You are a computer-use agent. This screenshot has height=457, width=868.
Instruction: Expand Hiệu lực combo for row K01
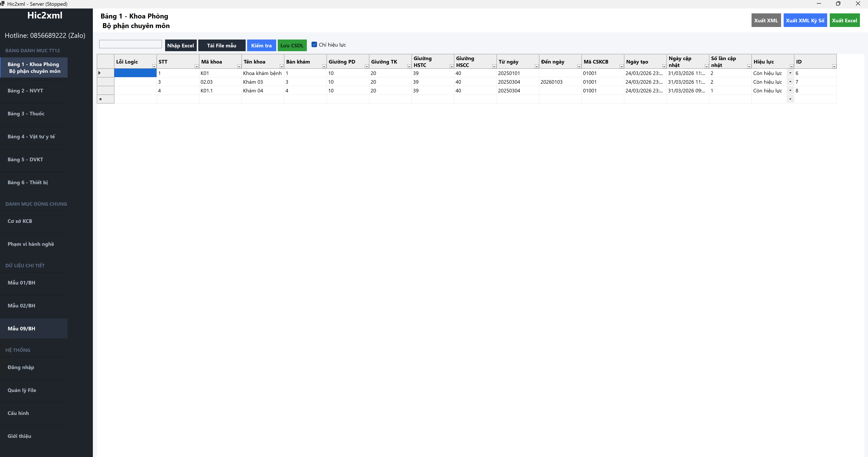(x=790, y=73)
